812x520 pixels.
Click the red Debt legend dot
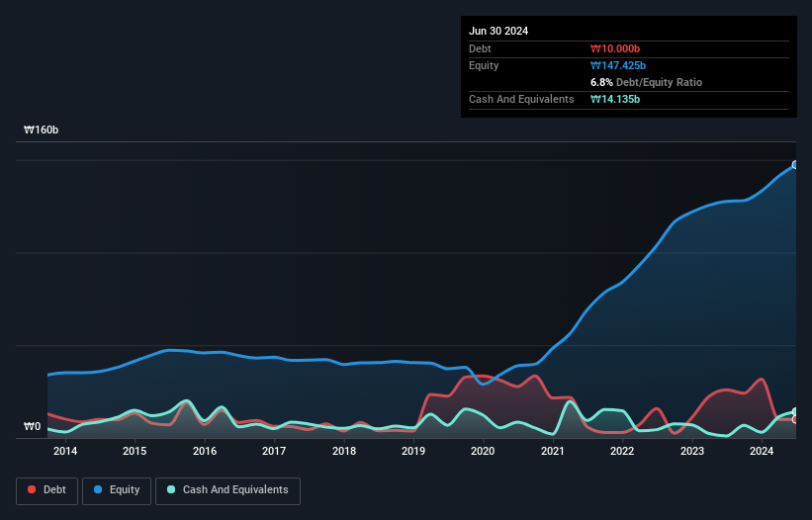coord(32,489)
